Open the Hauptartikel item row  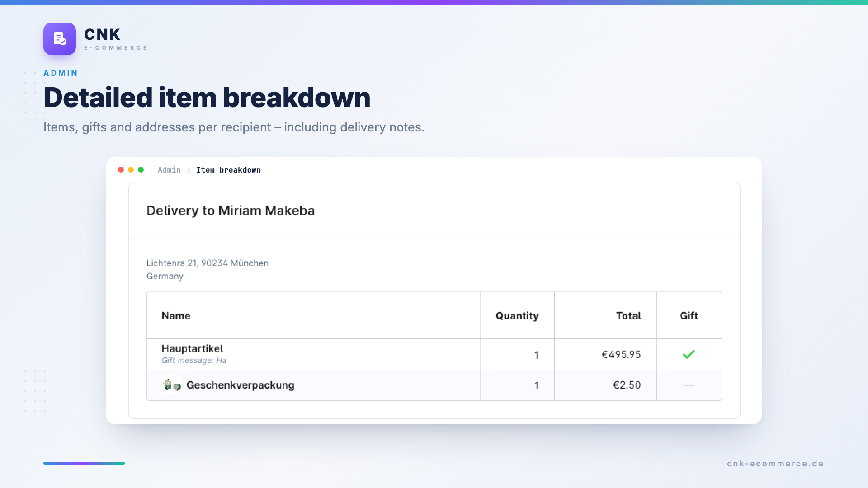pos(434,354)
